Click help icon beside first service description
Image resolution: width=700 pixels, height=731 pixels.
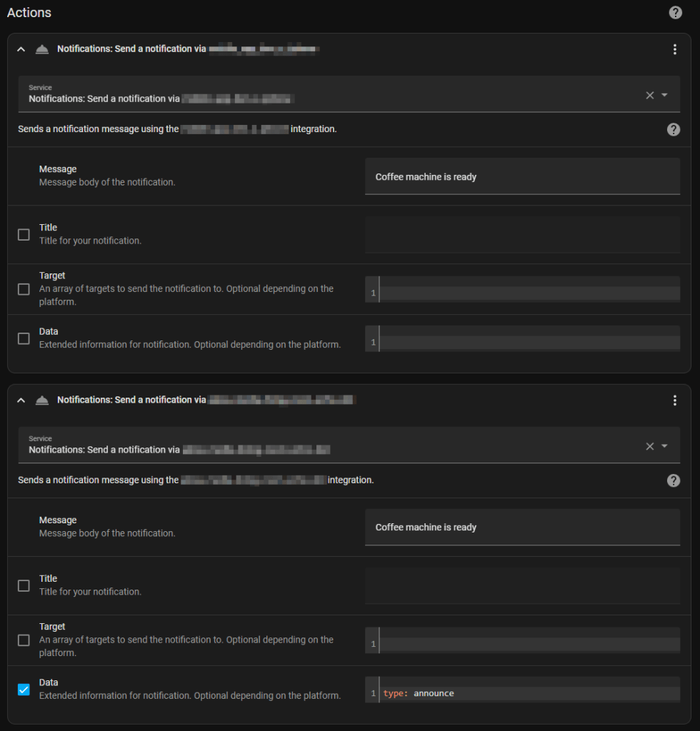click(673, 129)
